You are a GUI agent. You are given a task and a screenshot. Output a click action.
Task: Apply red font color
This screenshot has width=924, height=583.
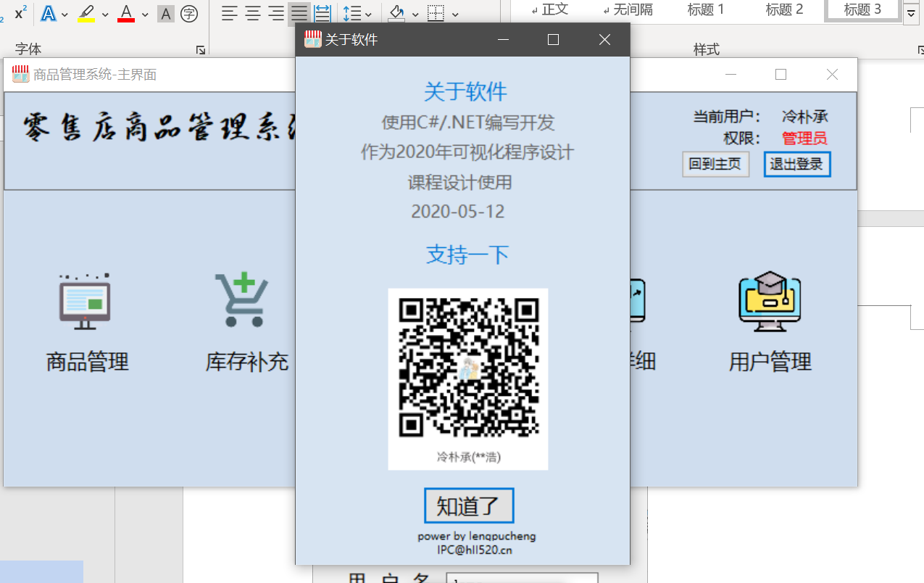[x=126, y=13]
